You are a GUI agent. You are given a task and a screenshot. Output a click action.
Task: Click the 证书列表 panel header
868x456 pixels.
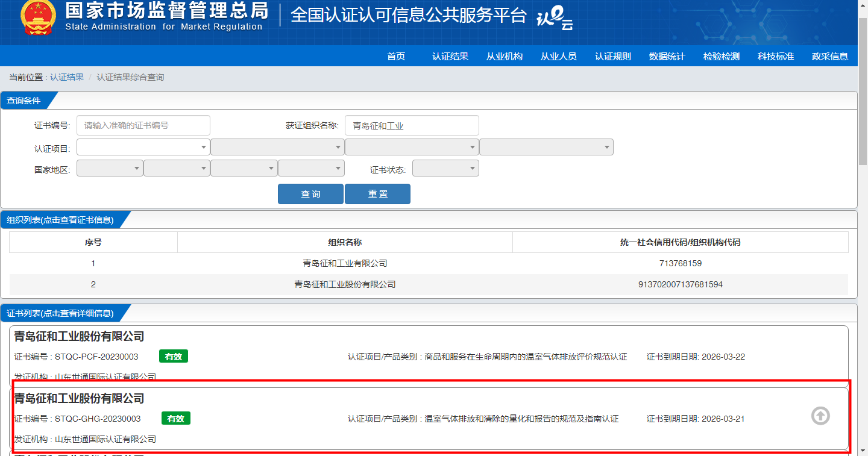(60, 313)
